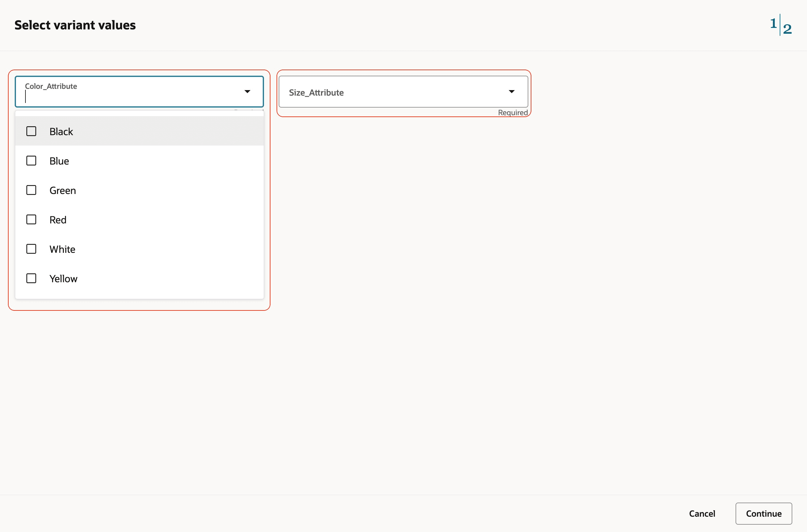Pick the Green label in the list
Image resolution: width=807 pixels, height=532 pixels.
[x=63, y=191]
